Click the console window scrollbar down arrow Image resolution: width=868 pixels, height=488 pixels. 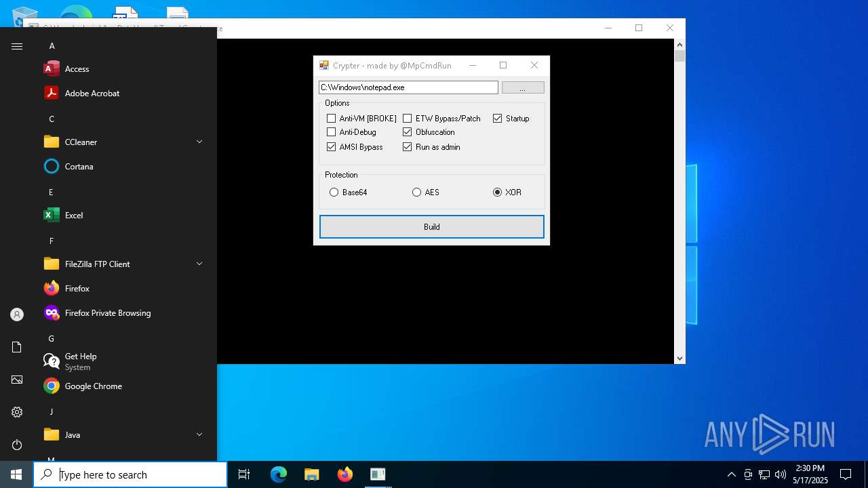point(679,358)
